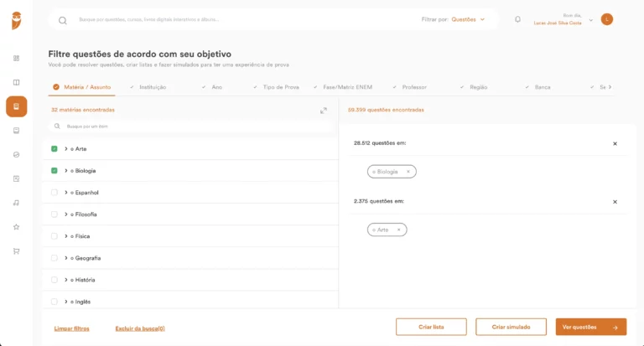Click the notification bell icon

click(x=517, y=19)
